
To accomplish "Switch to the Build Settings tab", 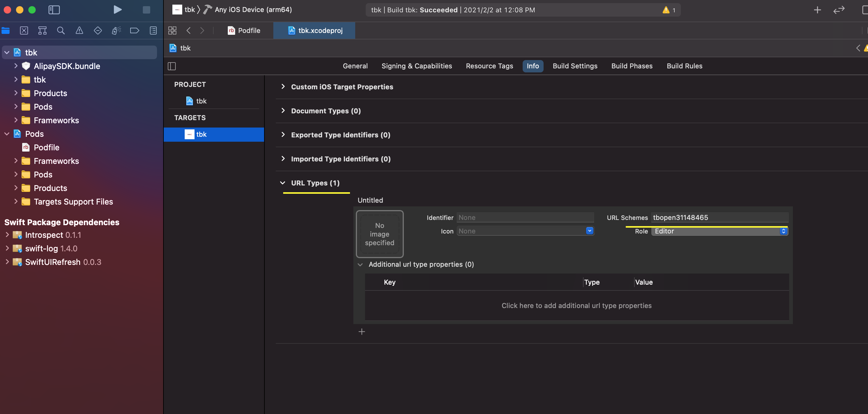I will click(x=575, y=66).
